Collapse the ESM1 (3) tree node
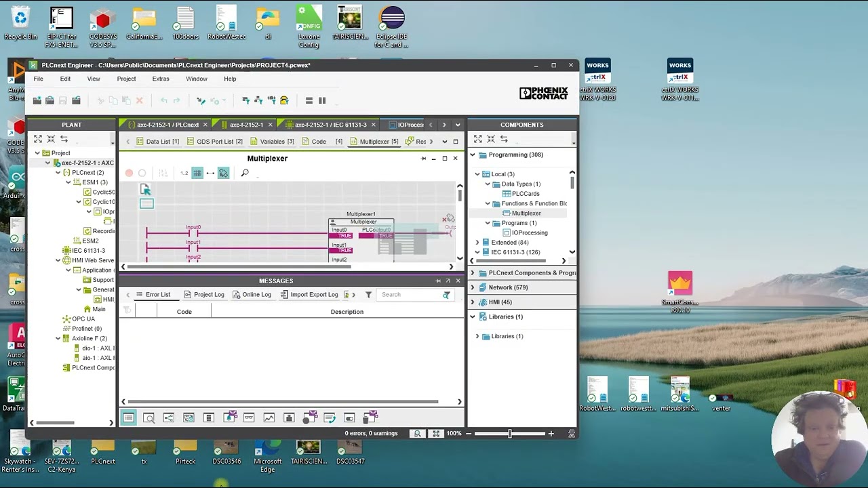Screen dimensions: 868x488 [68, 182]
